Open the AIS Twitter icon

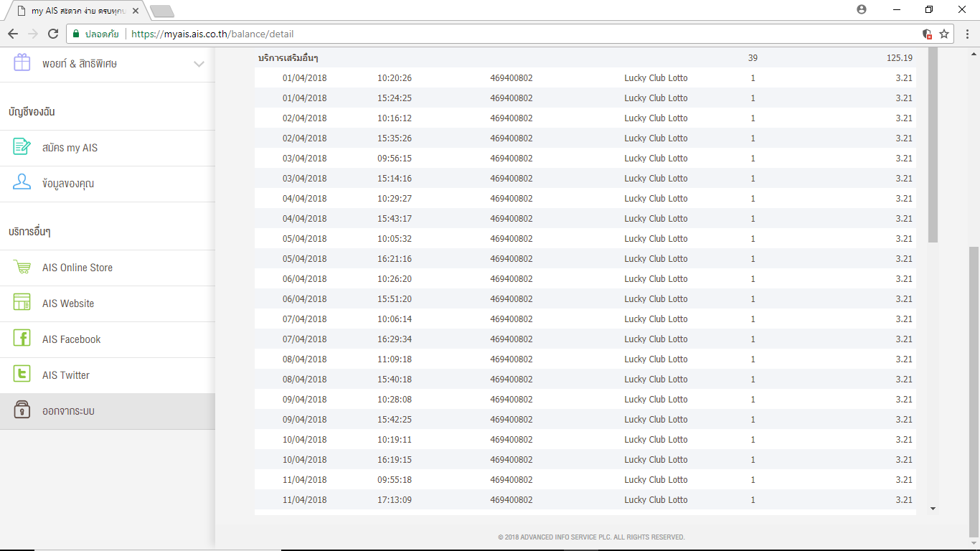coord(22,375)
